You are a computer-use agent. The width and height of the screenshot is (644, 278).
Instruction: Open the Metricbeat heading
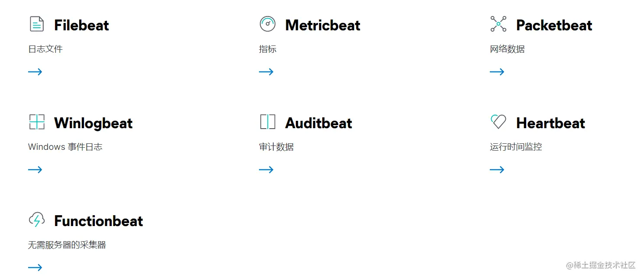click(323, 25)
